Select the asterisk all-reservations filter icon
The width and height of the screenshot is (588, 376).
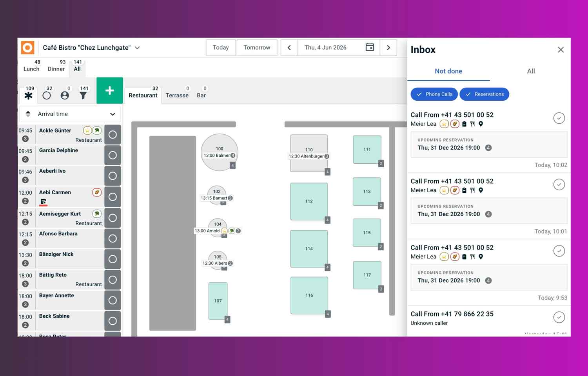(x=28, y=96)
